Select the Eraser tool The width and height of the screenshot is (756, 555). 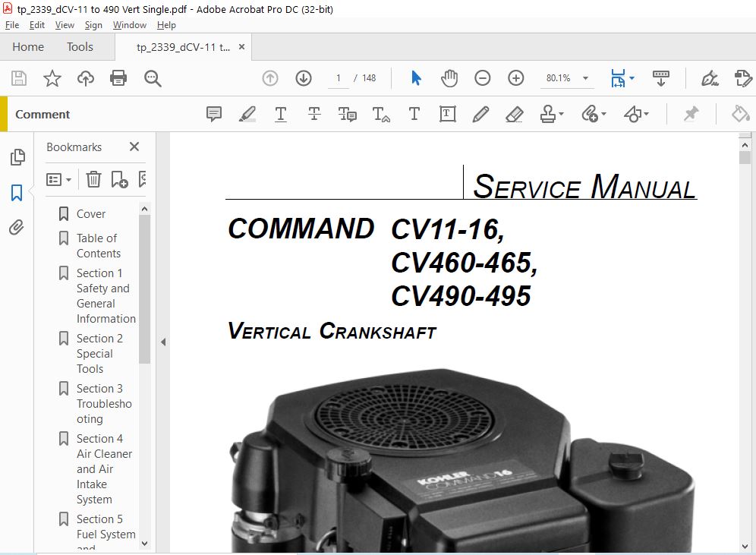tap(515, 115)
